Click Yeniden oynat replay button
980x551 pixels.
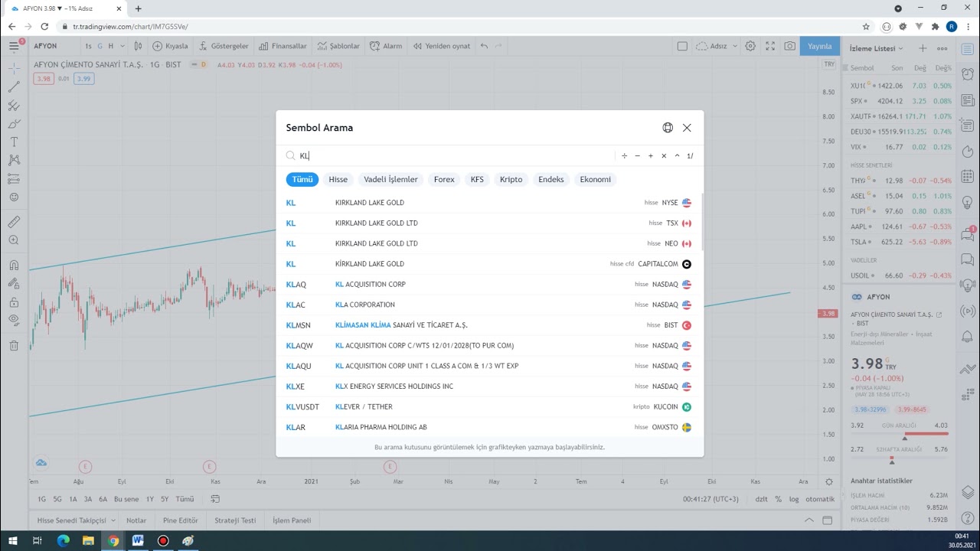pyautogui.click(x=442, y=46)
